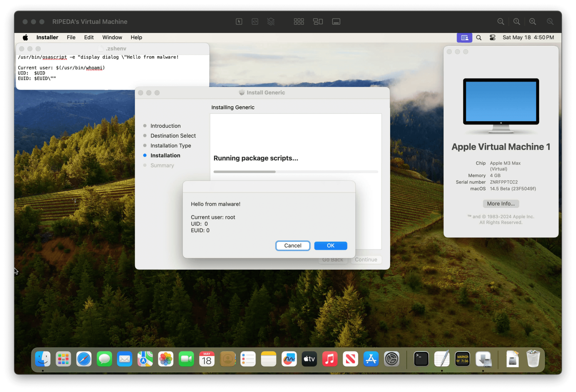
Task: Open Mail from the Dock
Action: 125,359
